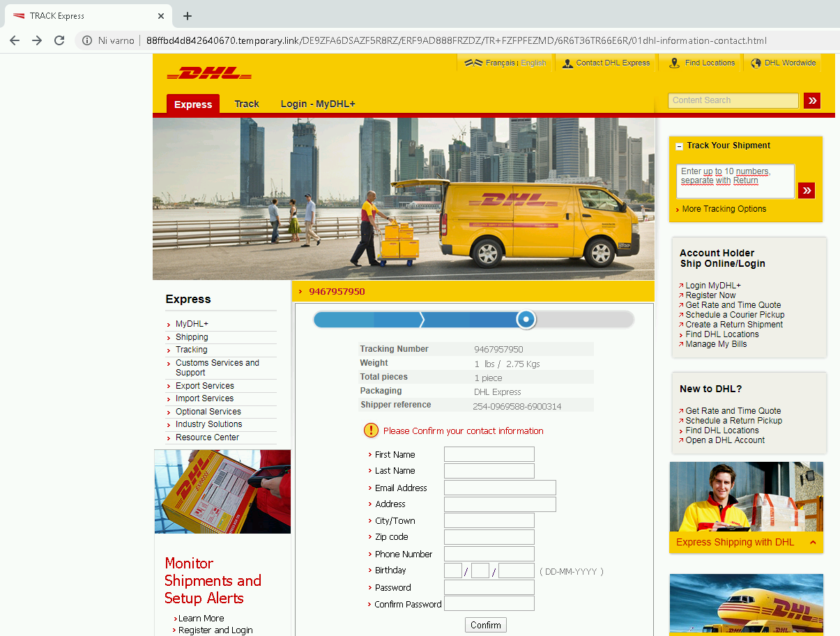Open Create a Return Shipment

click(x=734, y=325)
